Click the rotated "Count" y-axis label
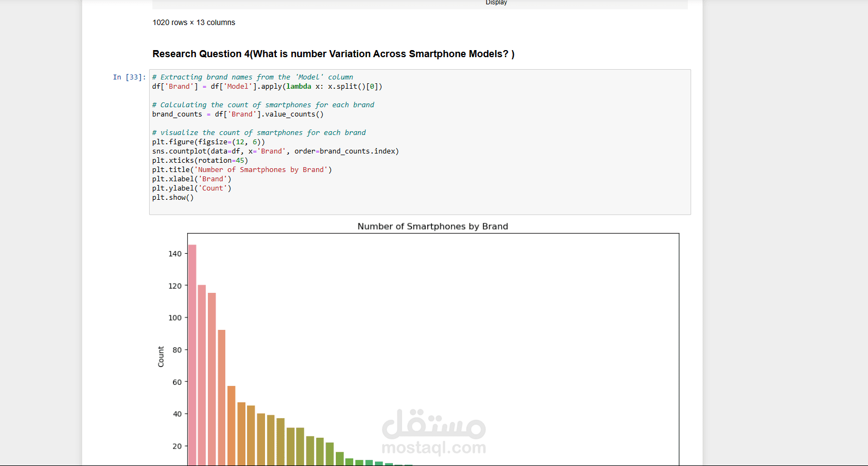Viewport: 868px width, 466px height. pos(161,357)
